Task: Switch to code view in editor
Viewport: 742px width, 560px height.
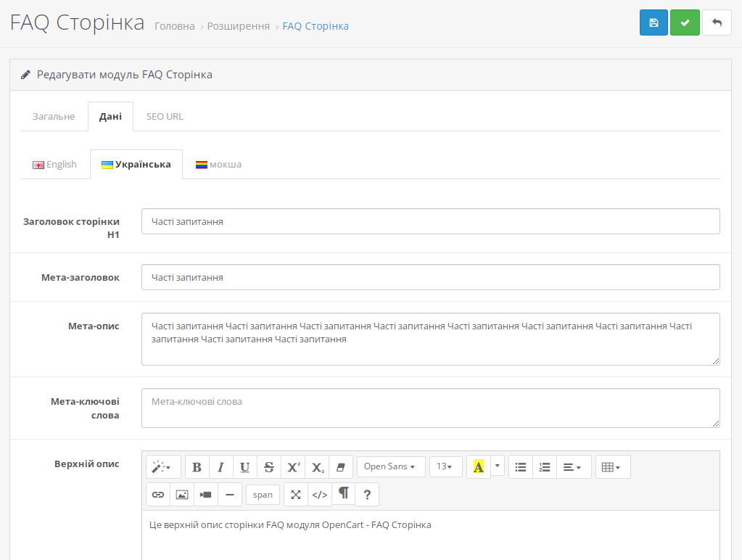Action: (x=320, y=495)
